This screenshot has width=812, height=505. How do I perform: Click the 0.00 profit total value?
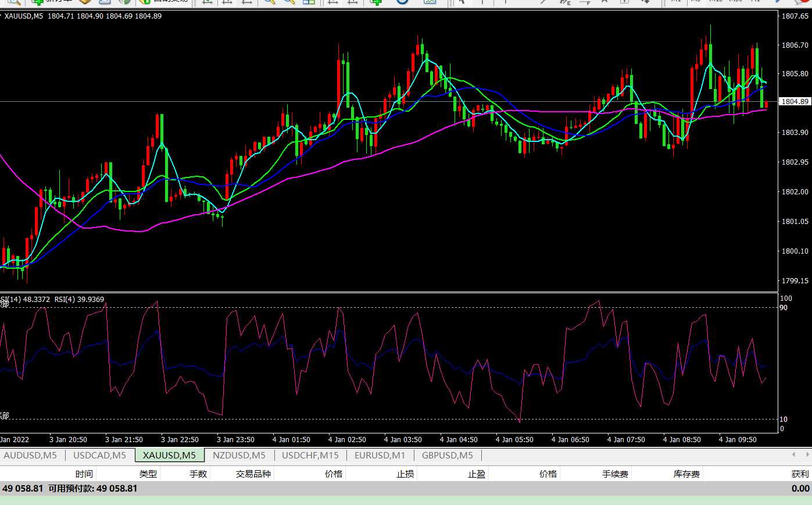800,489
